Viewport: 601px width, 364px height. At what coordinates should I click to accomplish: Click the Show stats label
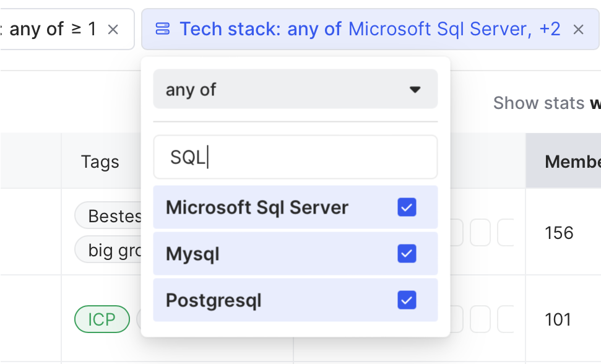[x=539, y=103]
